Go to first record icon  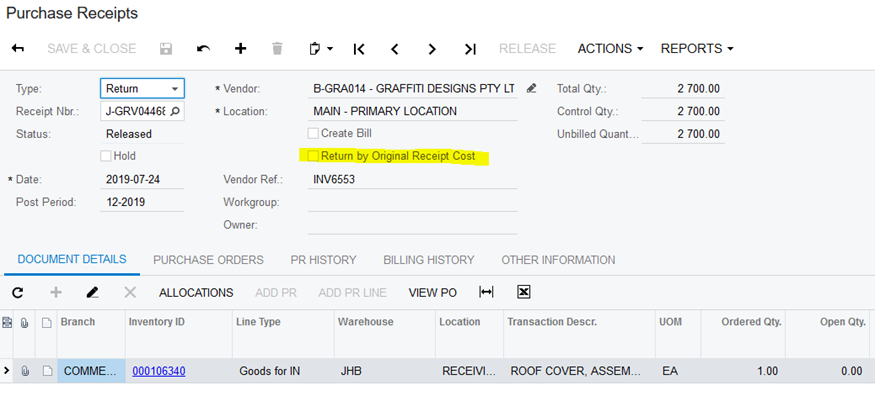click(358, 48)
